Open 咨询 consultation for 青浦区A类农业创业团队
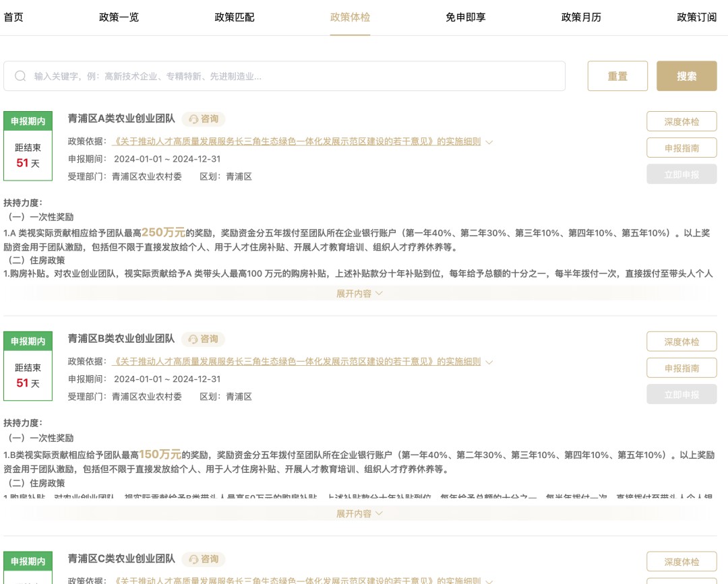This screenshot has width=728, height=584. click(204, 119)
